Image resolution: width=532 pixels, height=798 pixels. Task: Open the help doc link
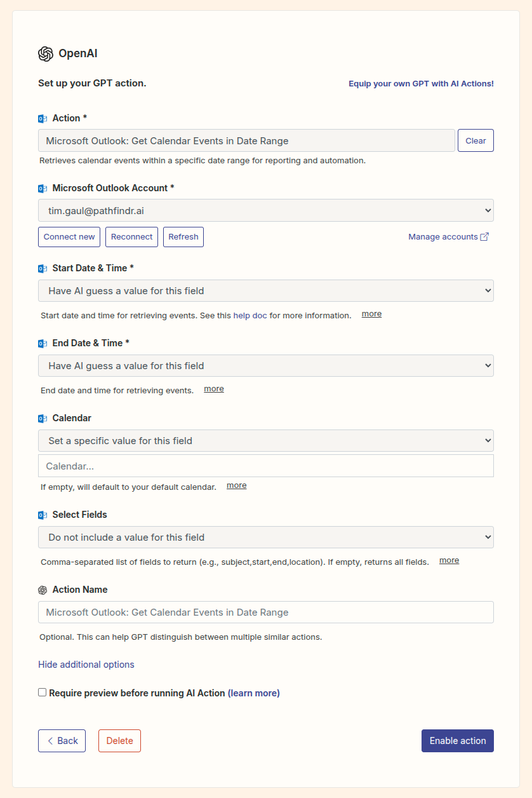click(250, 315)
